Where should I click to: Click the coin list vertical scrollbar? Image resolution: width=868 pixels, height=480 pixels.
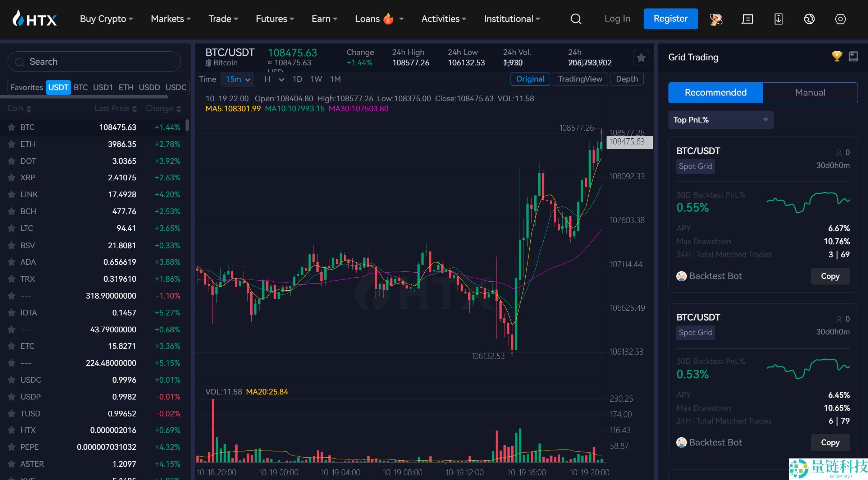[x=187, y=126]
